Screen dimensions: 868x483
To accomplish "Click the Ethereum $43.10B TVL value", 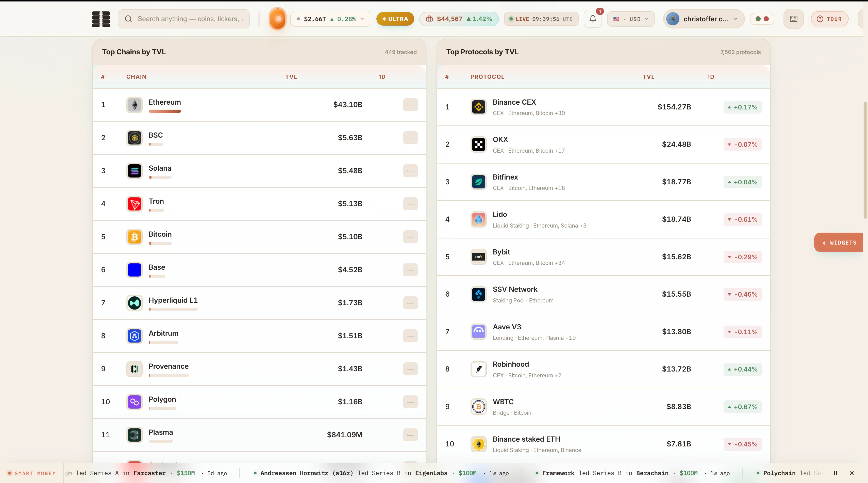I will (x=348, y=105).
